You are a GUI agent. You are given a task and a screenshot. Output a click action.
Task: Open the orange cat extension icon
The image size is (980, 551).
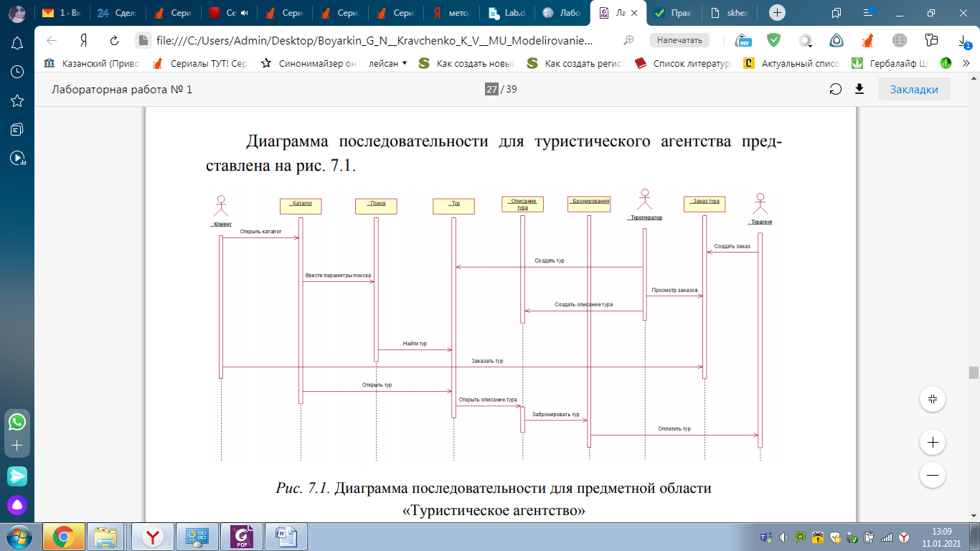(x=868, y=40)
